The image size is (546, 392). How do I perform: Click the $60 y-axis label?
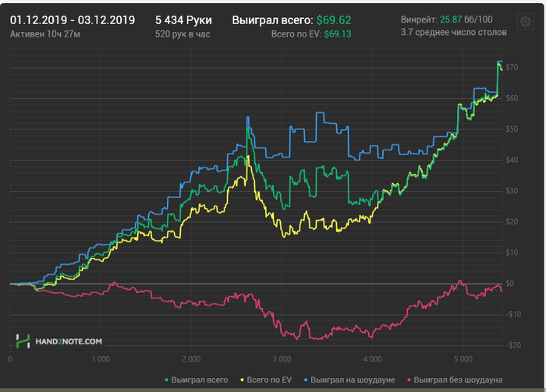click(x=512, y=98)
